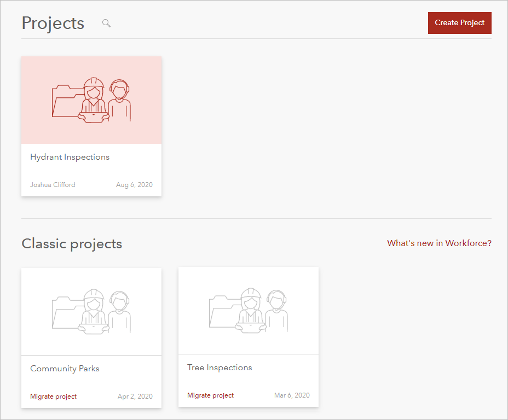This screenshot has width=508, height=420.
Task: Click the Tree Inspections title text
Action: pos(220,367)
